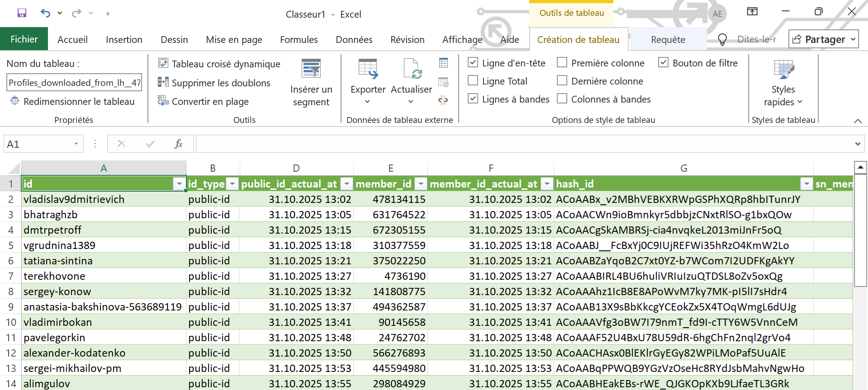Click Supprimer les doublons
This screenshot has width=868, height=390.
214,83
